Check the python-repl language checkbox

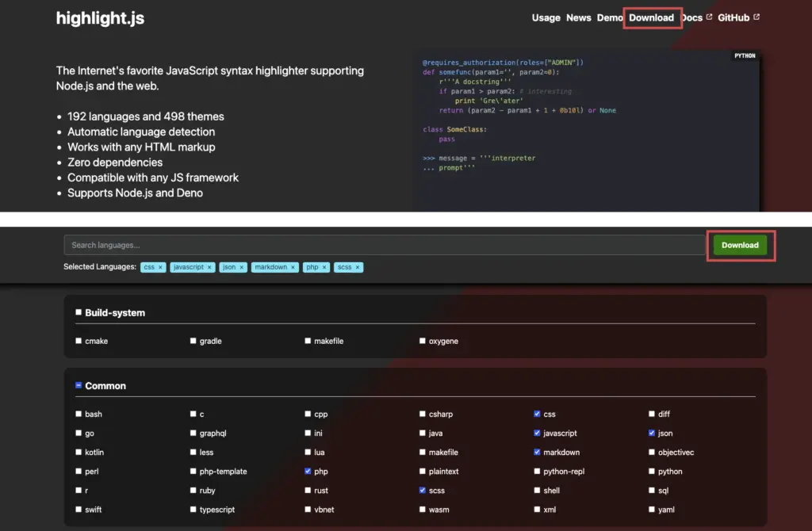[x=537, y=471]
